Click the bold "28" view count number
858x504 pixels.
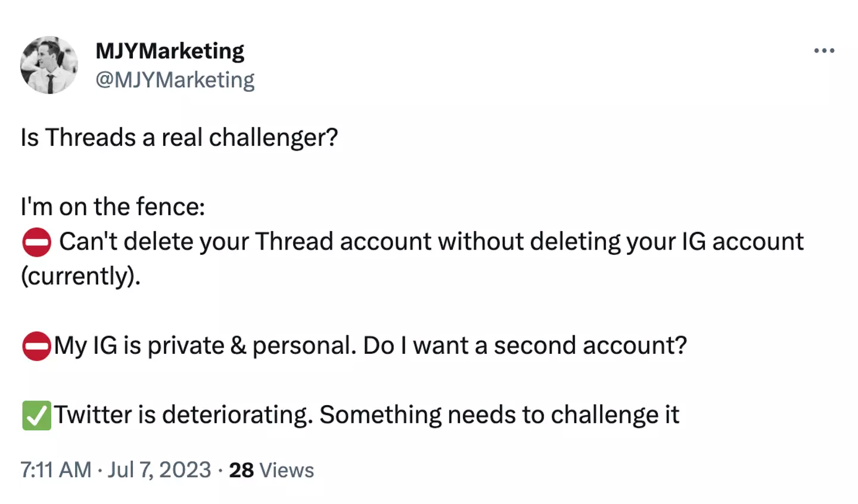click(241, 470)
